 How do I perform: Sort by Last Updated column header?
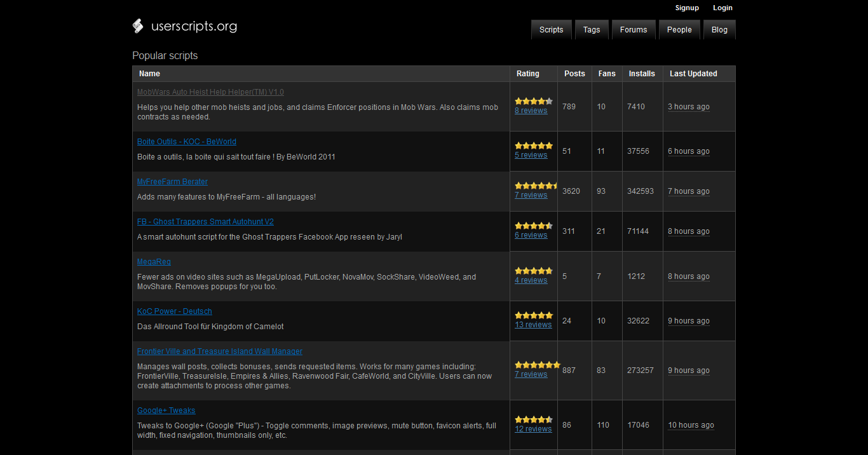pos(693,74)
